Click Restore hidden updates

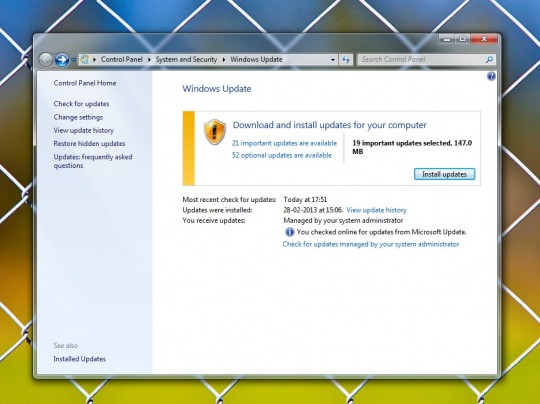89,144
